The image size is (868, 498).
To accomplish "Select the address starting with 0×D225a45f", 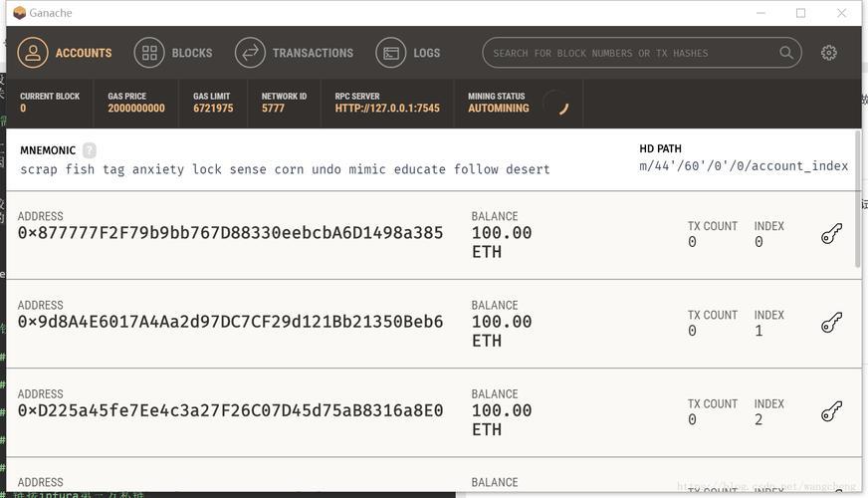I will 230,410.
